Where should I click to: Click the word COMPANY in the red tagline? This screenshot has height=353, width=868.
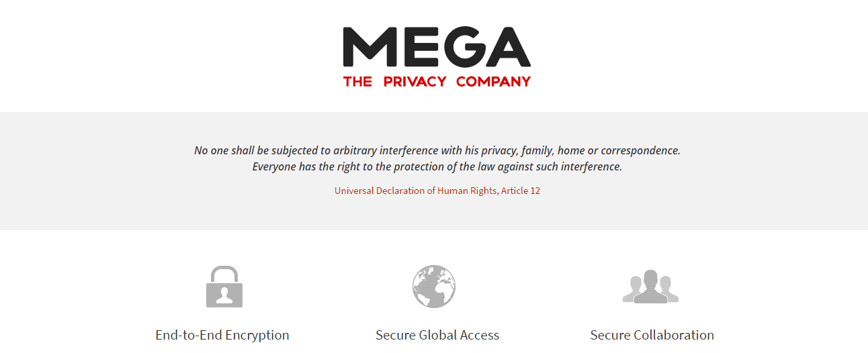coord(494,82)
